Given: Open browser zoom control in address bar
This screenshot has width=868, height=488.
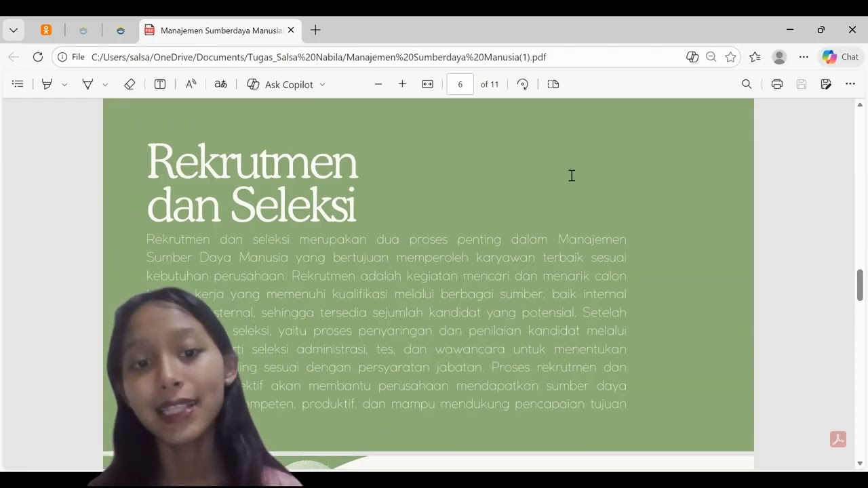Looking at the screenshot, I should click(711, 57).
